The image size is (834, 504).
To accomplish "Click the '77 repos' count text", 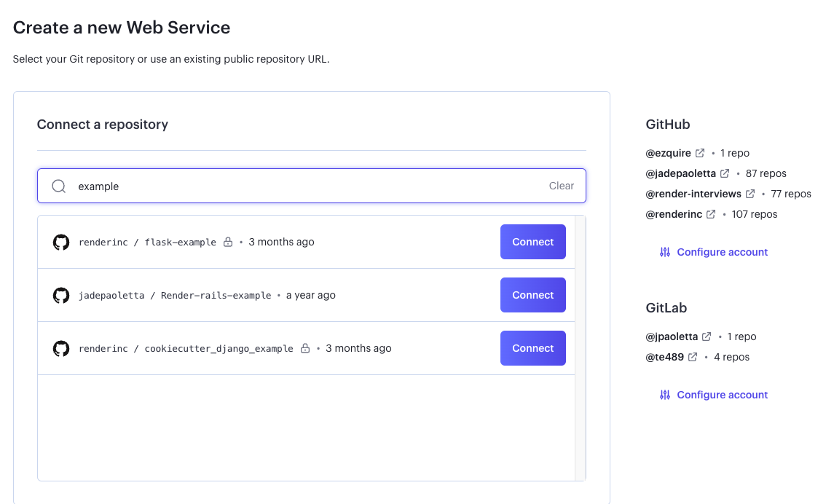I will (791, 194).
